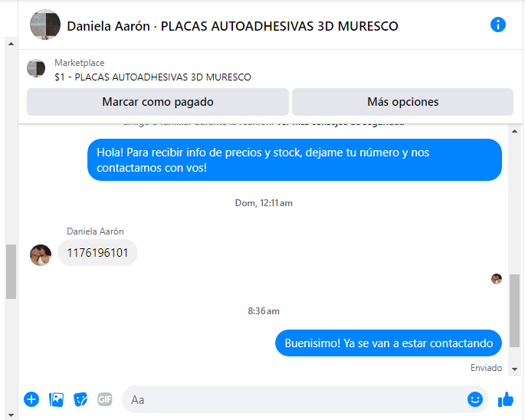Click chat scrollbar up arrow
The height and width of the screenshot is (420, 525).
tap(514, 131)
